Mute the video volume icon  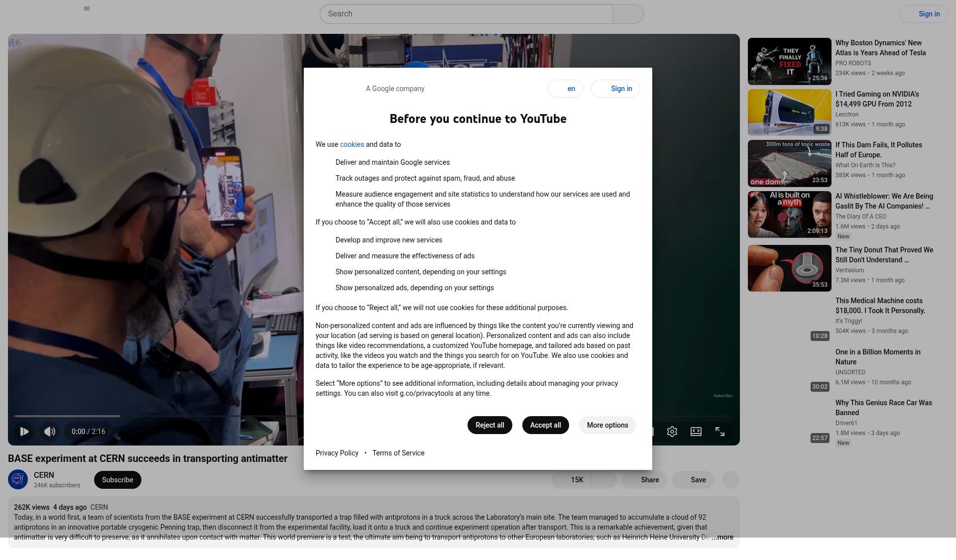coord(50,432)
